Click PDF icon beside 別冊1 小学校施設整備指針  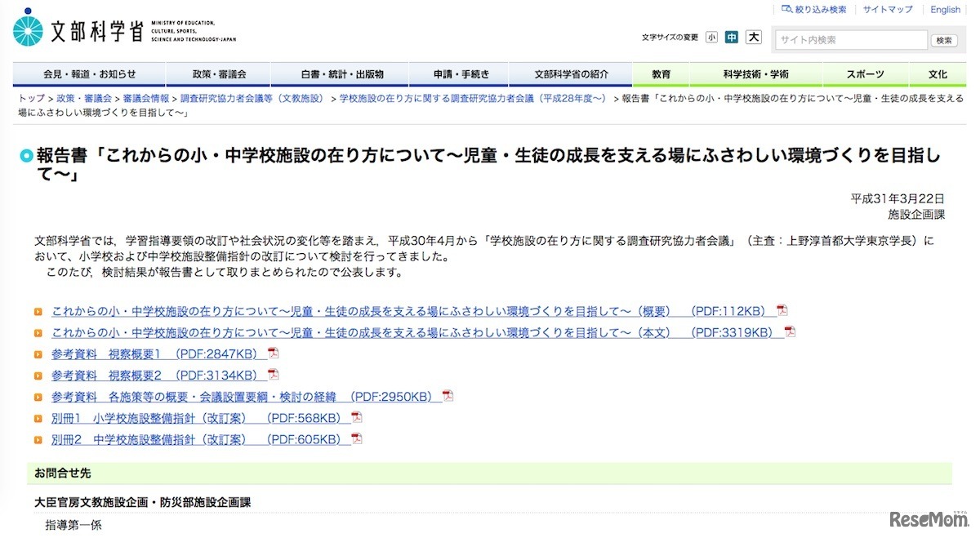[355, 416]
